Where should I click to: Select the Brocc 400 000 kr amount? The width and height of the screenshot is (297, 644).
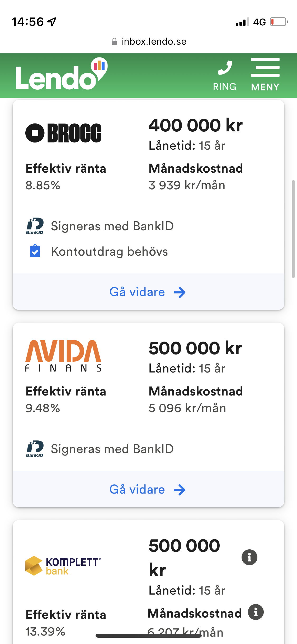pos(195,125)
